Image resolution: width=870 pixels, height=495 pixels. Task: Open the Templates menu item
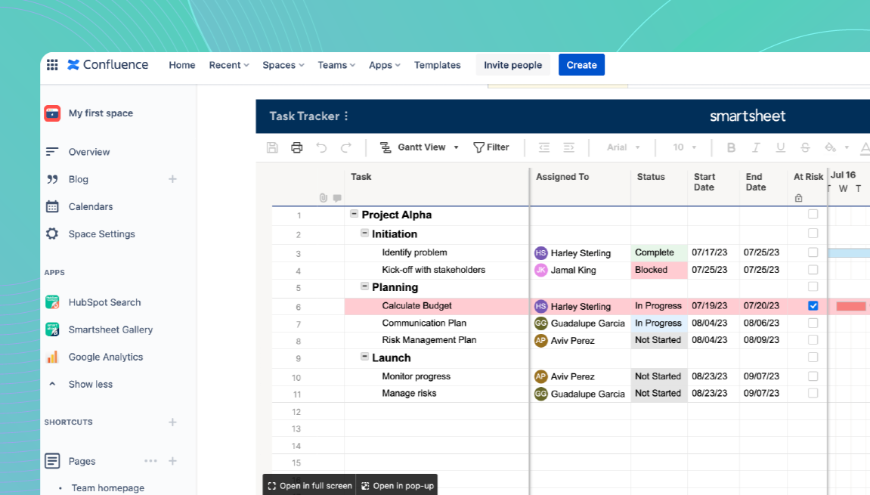[x=437, y=65]
